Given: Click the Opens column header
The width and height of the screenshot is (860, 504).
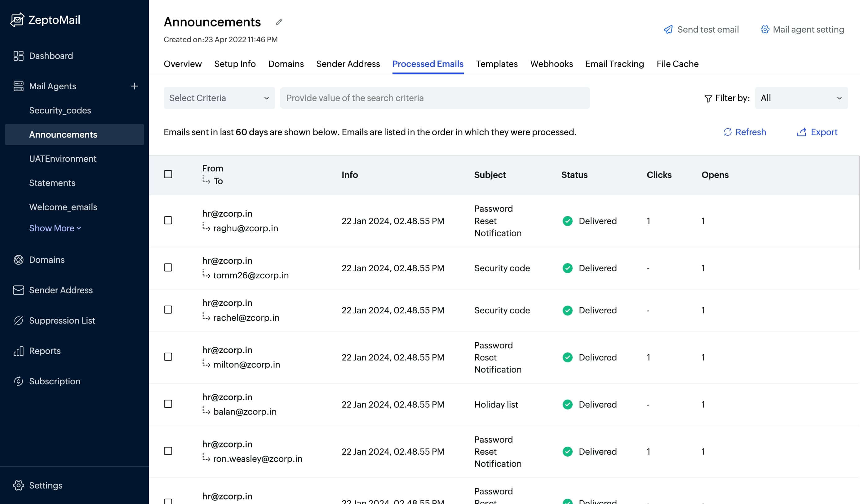Looking at the screenshot, I should click(x=715, y=175).
